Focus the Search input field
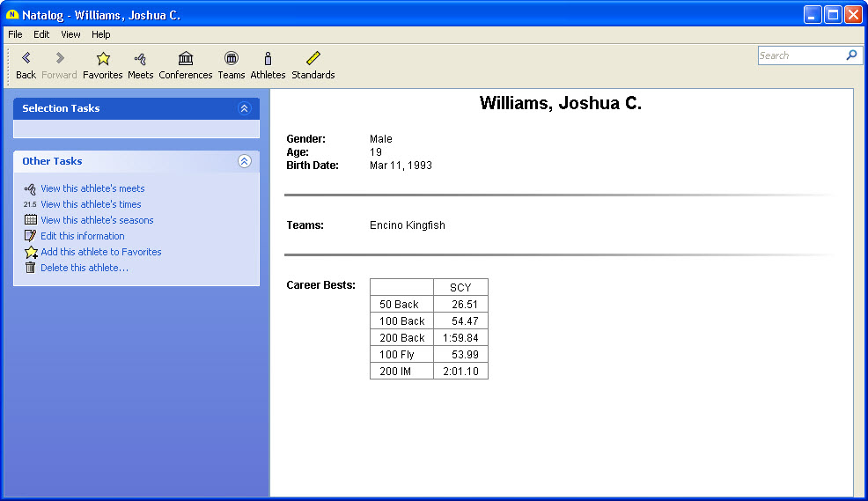This screenshot has width=868, height=501. coord(799,55)
